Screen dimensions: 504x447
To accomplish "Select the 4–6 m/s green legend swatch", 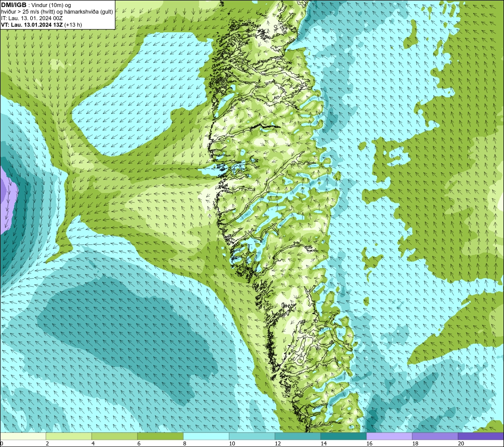I will point(114,436).
